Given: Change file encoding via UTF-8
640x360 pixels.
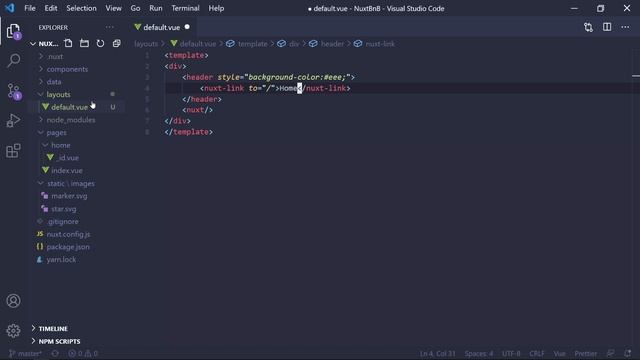Looking at the screenshot, I should [511, 353].
